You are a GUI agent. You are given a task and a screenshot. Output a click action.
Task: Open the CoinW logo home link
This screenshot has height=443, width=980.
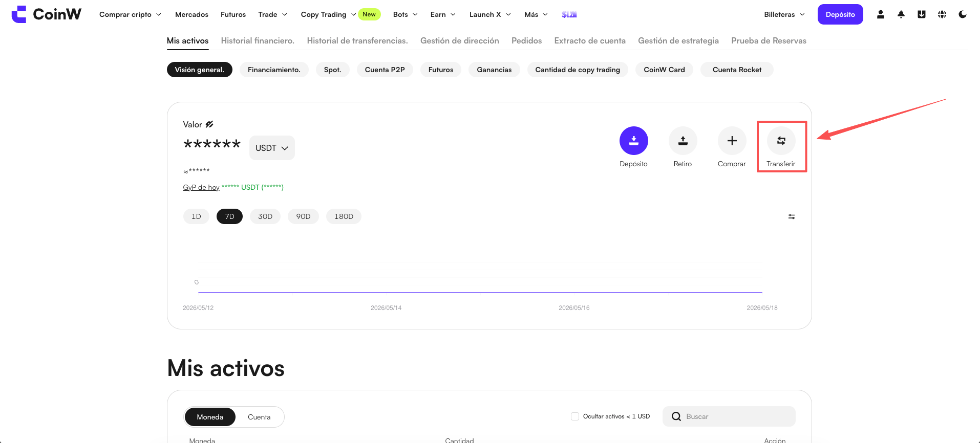(x=46, y=14)
